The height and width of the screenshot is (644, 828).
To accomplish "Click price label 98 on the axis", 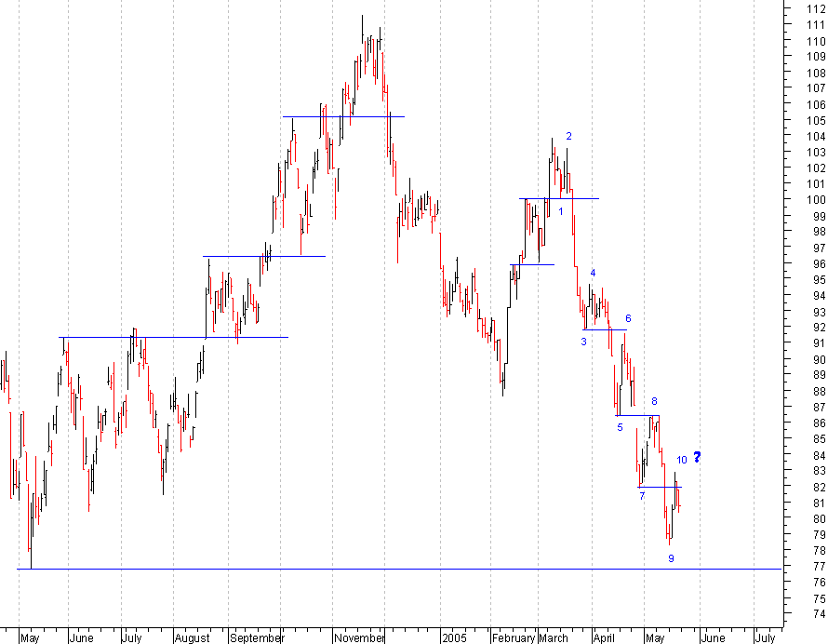I will point(819,232).
